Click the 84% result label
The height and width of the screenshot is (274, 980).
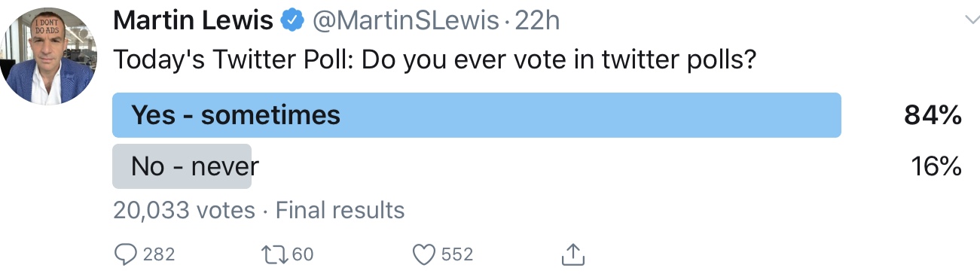pos(933,115)
